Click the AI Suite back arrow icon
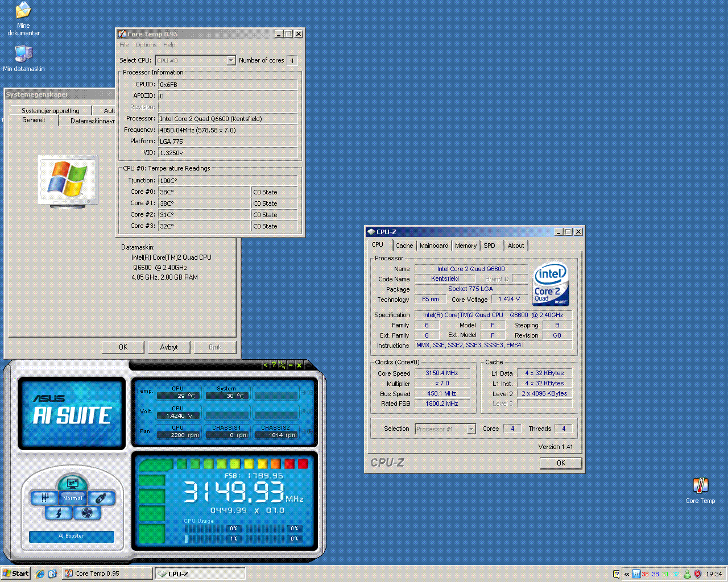728x582 pixels. point(265,365)
